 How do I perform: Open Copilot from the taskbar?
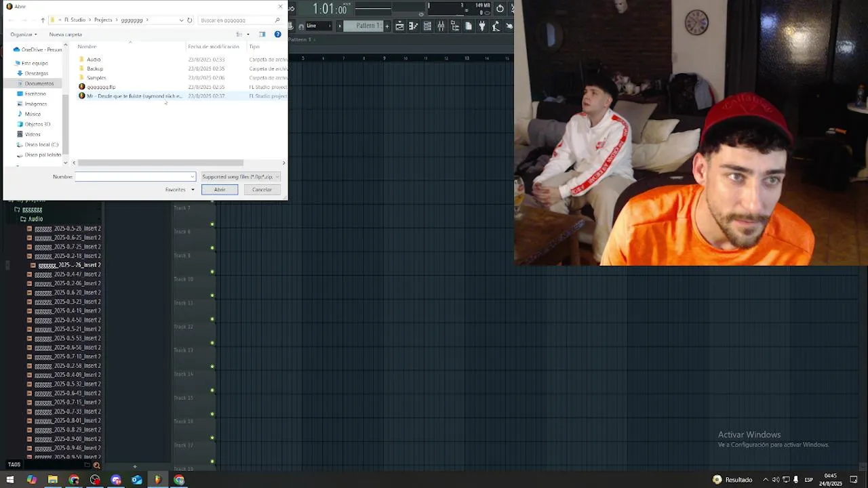click(x=32, y=480)
